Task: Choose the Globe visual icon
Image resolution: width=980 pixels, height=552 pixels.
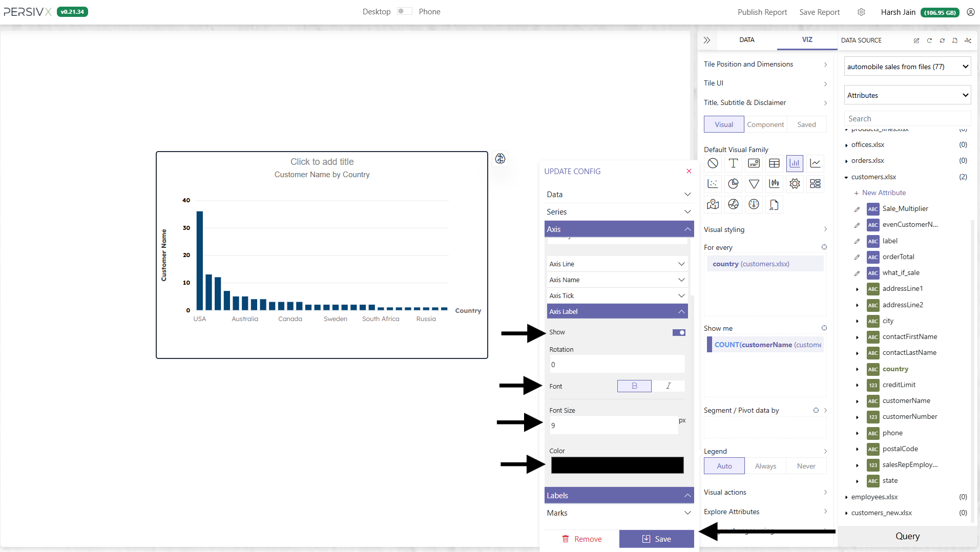Action: click(x=733, y=204)
